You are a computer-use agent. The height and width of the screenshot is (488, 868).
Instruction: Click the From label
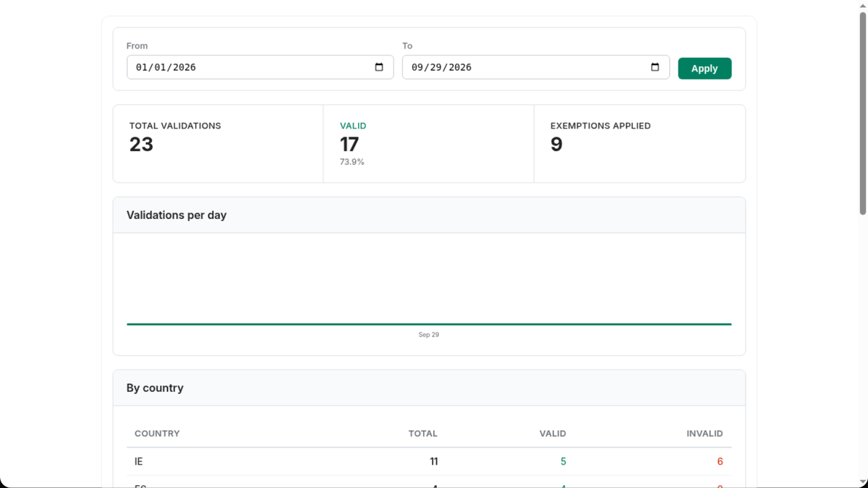pyautogui.click(x=137, y=46)
